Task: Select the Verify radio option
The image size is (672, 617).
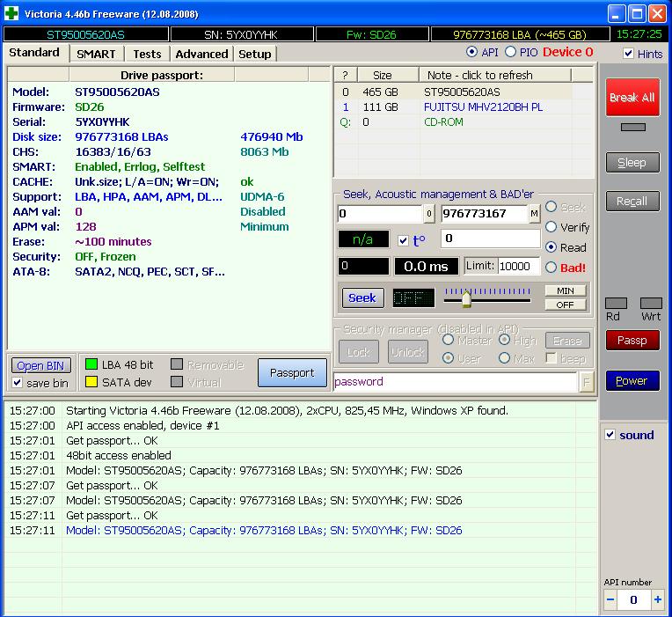Action: 551,227
